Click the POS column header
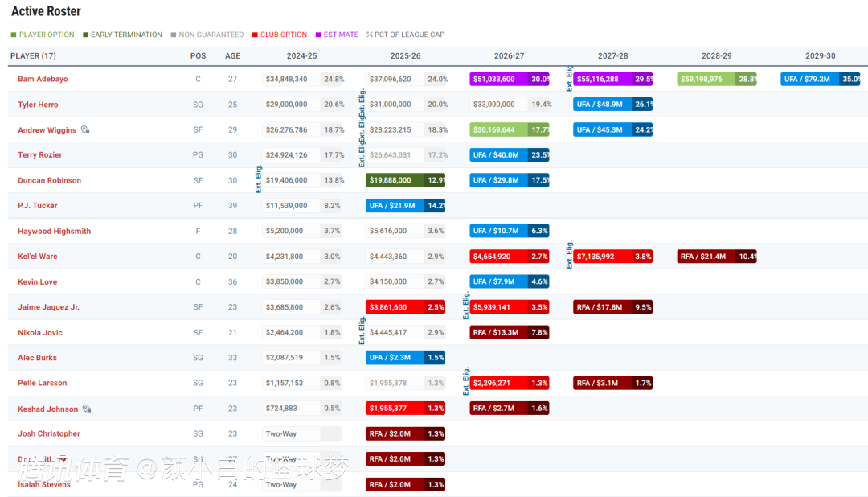This screenshot has width=868, height=497. (x=198, y=56)
